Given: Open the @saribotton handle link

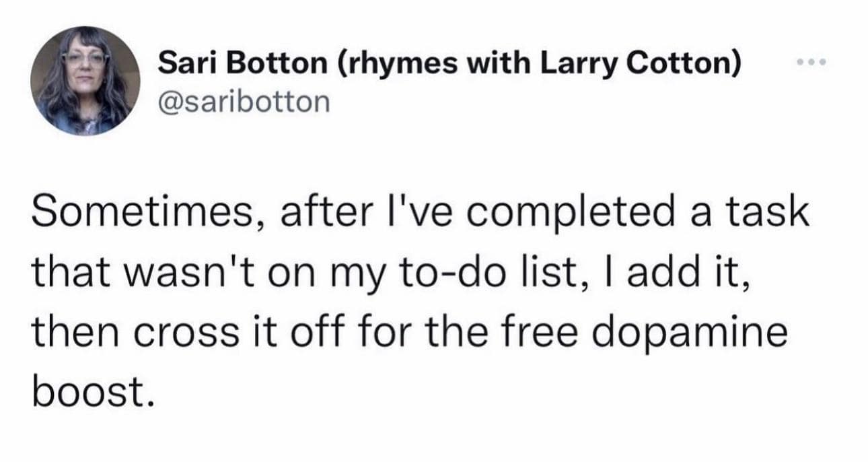Looking at the screenshot, I should point(244,101).
